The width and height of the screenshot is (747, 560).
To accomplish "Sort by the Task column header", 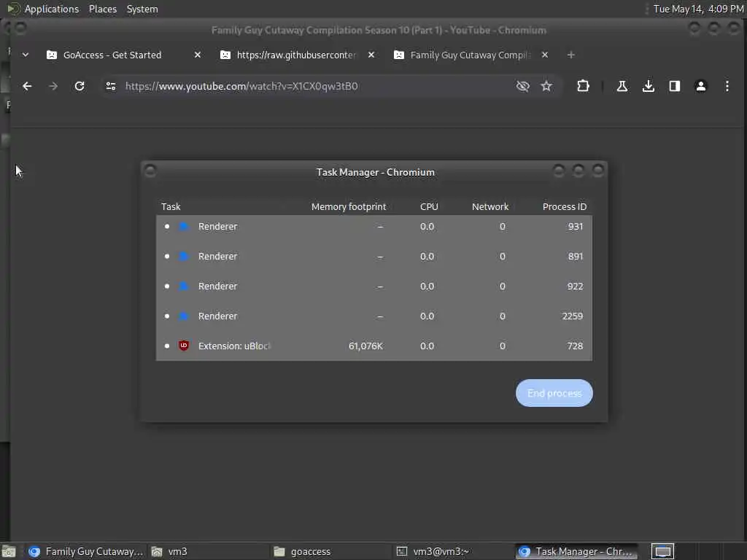I will tap(171, 206).
